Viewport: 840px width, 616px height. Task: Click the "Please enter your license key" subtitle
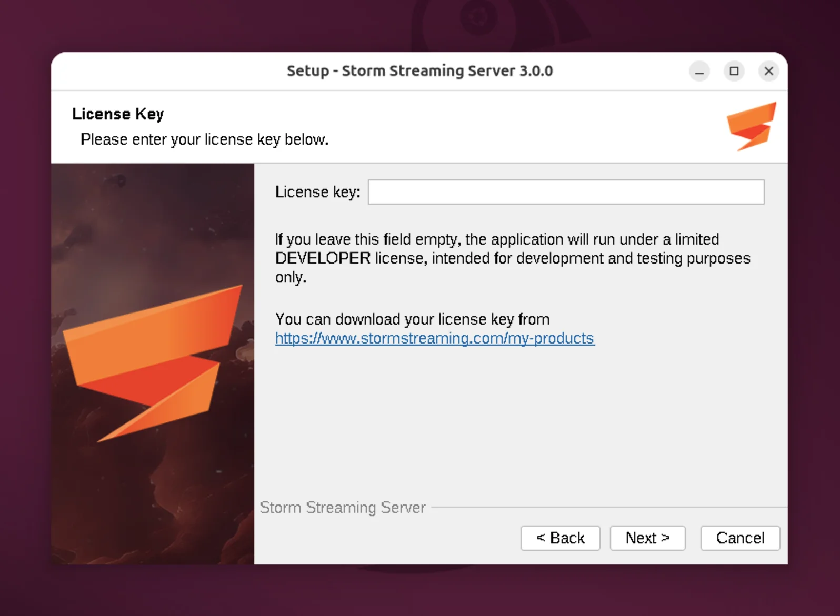coord(204,139)
